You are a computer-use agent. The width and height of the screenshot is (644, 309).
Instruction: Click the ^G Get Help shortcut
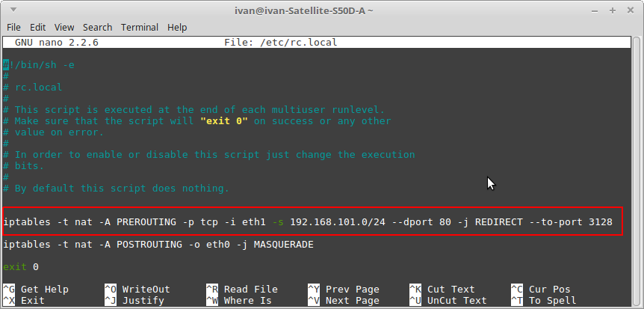(36, 290)
